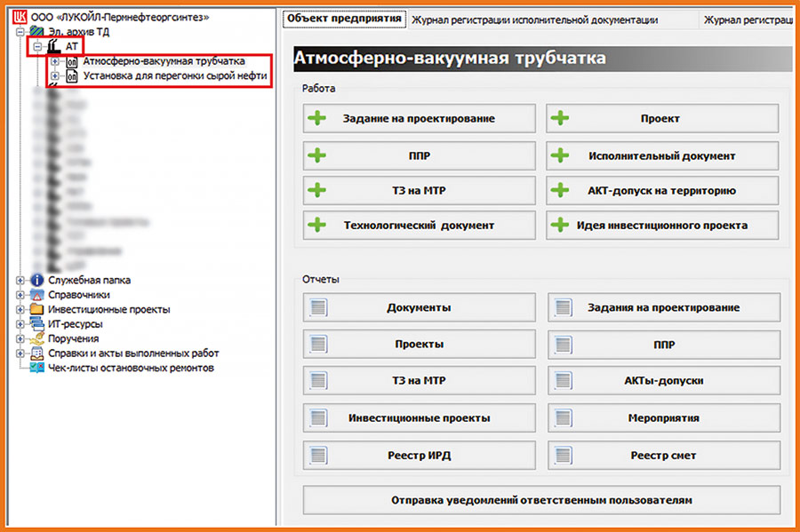Image resolution: width=800 pixels, height=532 pixels.
Task: Open the Реестр смет report
Action: [663, 456]
